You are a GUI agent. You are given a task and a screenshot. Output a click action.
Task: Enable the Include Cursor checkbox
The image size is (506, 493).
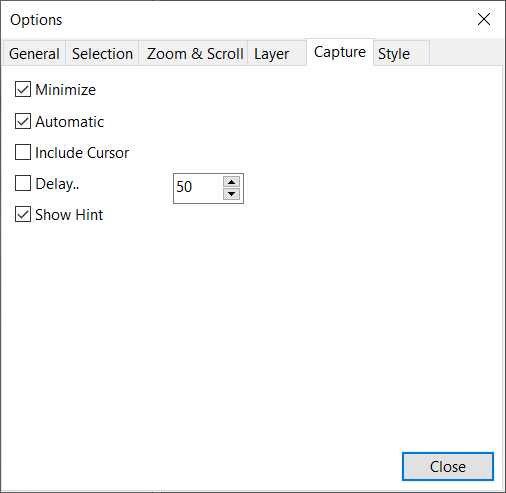click(23, 152)
